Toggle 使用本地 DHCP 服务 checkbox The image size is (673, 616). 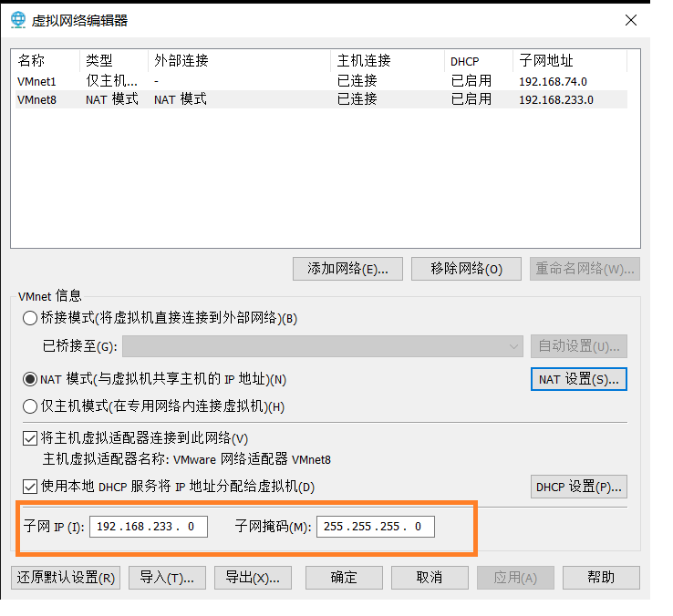29,487
